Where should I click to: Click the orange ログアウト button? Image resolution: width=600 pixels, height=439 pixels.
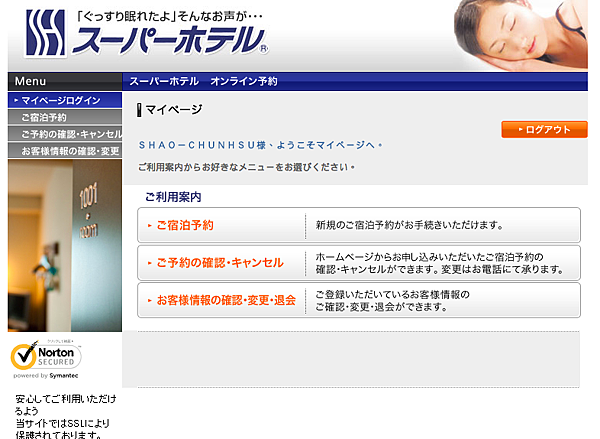point(544,130)
